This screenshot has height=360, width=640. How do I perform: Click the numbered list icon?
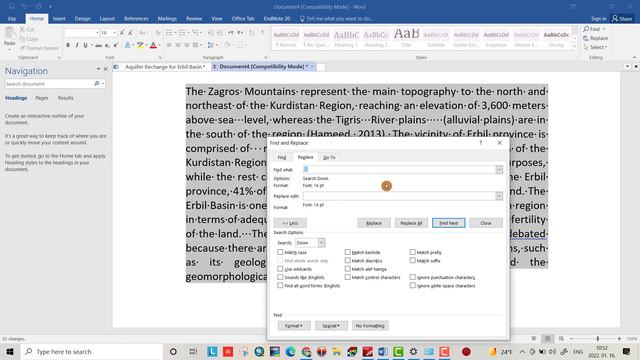pyautogui.click(x=182, y=33)
